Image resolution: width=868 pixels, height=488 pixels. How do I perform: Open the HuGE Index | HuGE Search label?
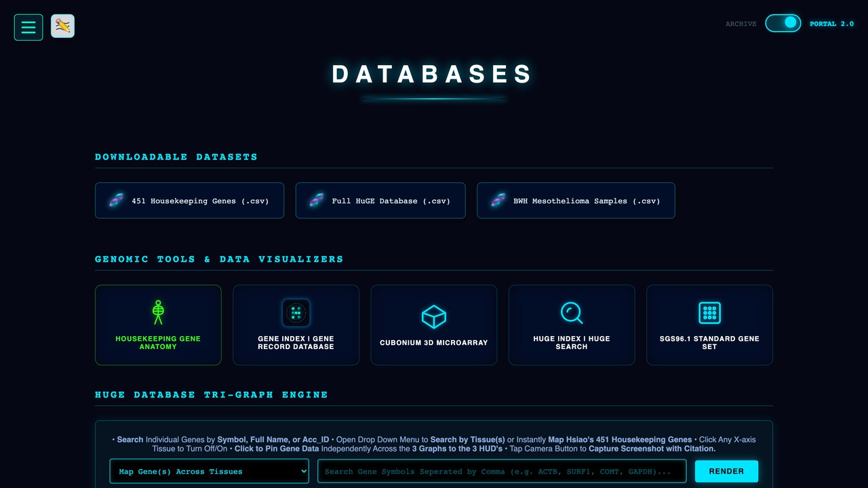coord(572,343)
